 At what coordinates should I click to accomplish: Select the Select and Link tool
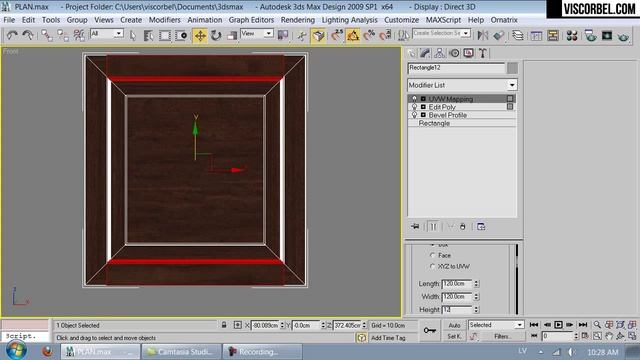pos(47,36)
